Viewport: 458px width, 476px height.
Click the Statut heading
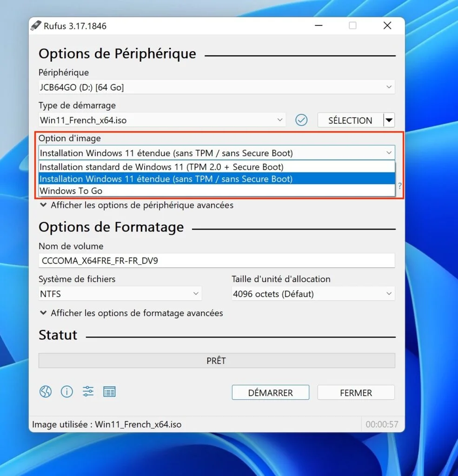click(58, 335)
